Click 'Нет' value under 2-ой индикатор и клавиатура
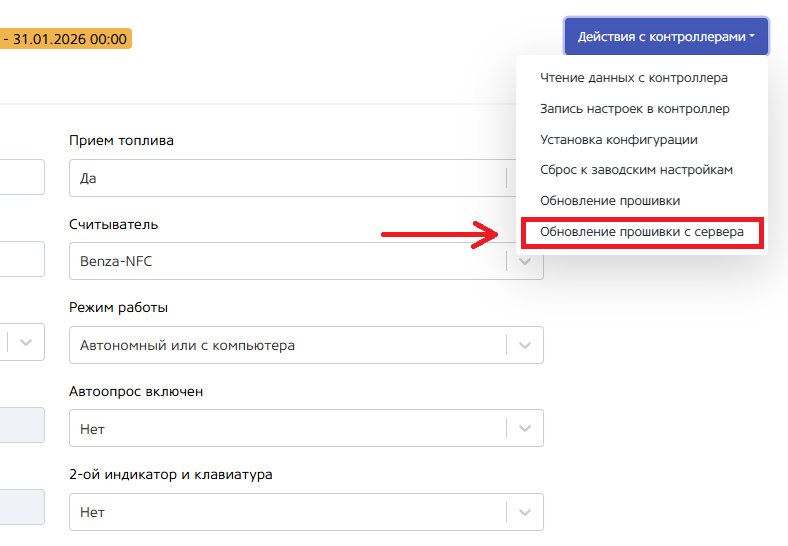The height and width of the screenshot is (546, 788). [x=93, y=512]
